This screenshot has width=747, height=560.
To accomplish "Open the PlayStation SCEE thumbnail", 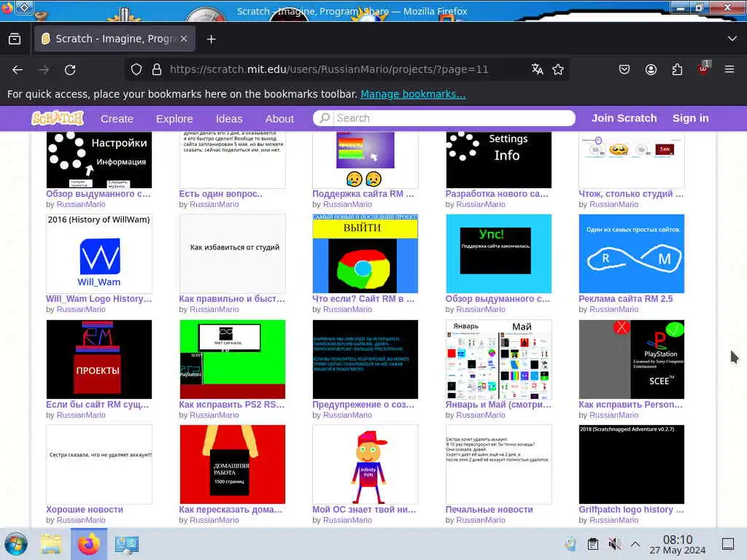I will (632, 359).
